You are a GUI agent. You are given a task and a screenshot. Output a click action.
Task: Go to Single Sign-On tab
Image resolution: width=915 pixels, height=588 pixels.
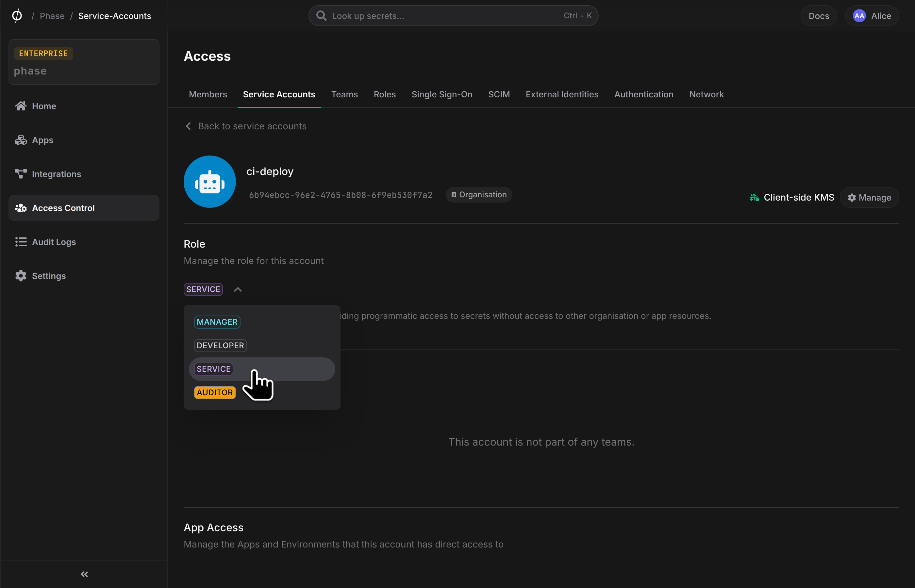point(442,94)
